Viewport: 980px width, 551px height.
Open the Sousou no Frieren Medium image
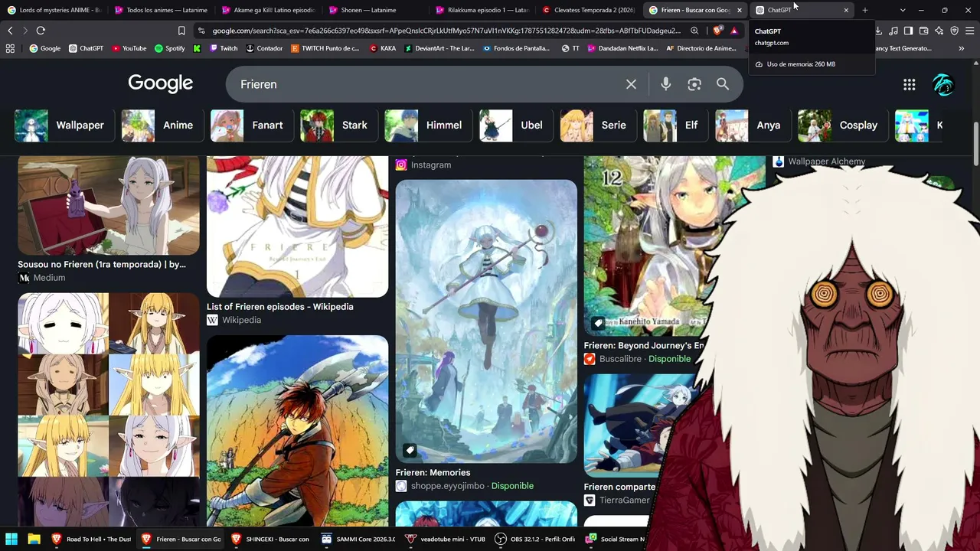tap(109, 205)
